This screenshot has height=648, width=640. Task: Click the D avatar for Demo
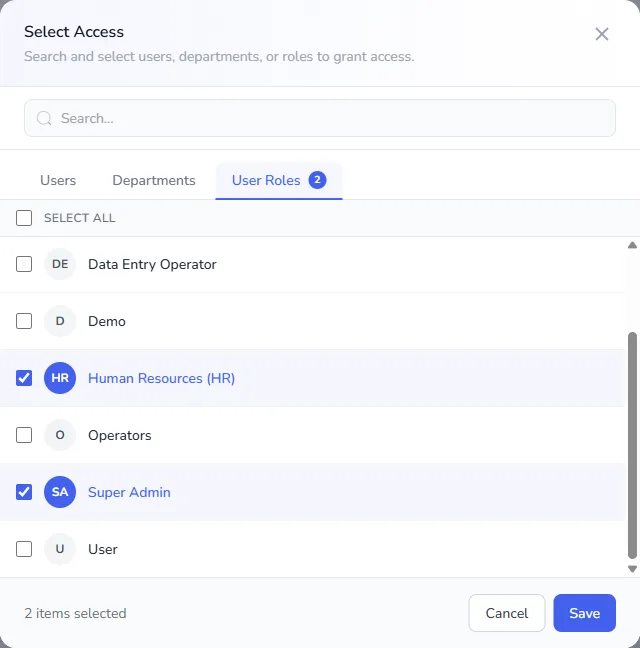60,321
